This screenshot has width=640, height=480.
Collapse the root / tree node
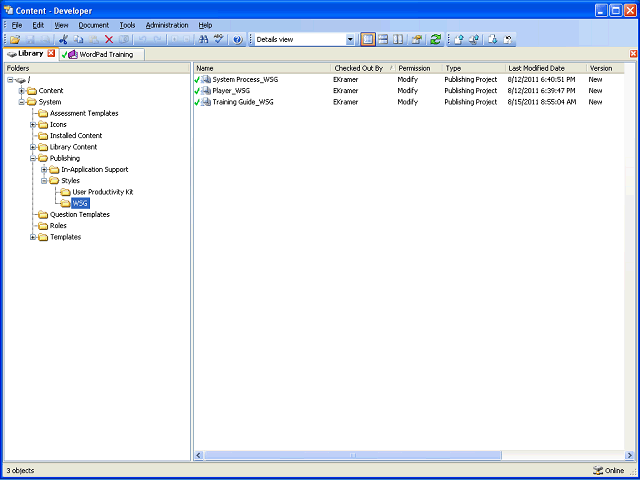[10, 80]
